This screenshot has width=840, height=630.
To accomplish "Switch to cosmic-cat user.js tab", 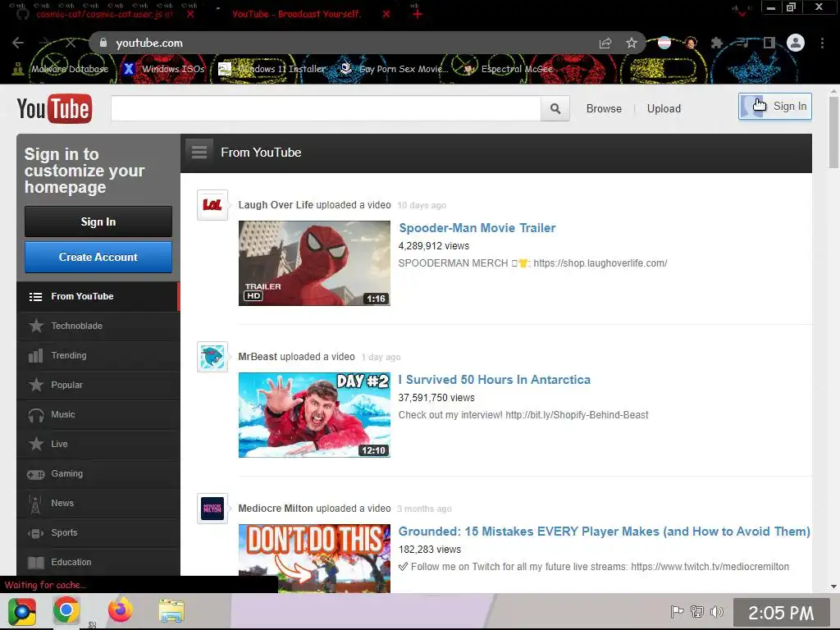I will 104,14.
